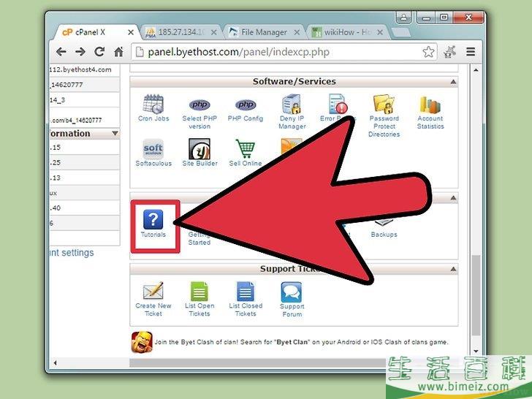Click the vertical scrollbar thumb
The width and height of the screenshot is (532, 399).
(x=476, y=294)
